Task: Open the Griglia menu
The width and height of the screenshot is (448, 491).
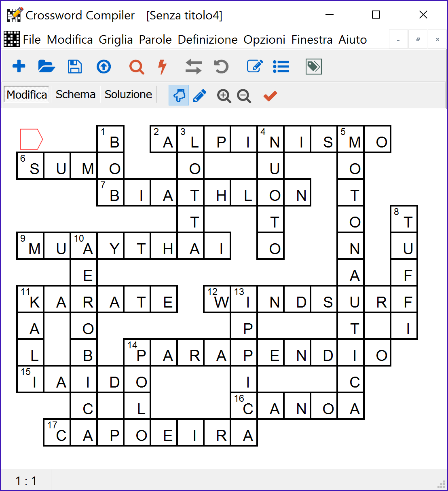Action: click(116, 39)
